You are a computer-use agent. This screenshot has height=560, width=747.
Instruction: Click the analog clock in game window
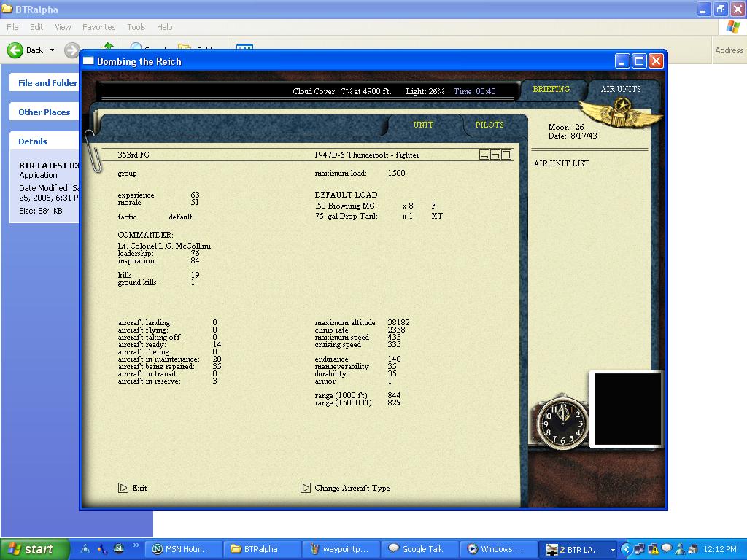click(563, 423)
